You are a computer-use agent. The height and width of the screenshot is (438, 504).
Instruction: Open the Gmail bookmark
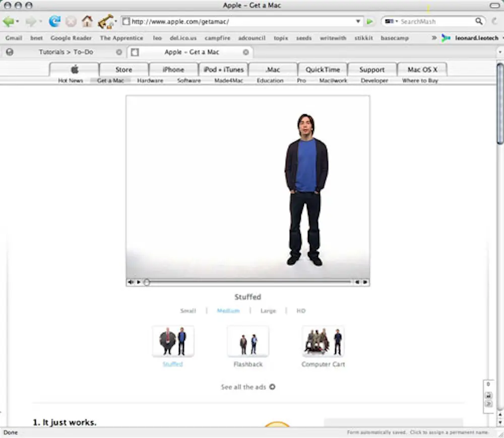click(x=14, y=38)
